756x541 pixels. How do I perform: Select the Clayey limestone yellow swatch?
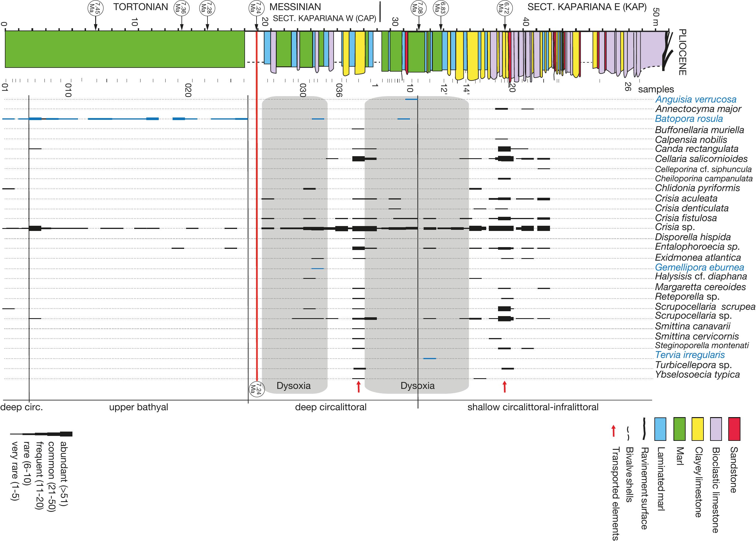[697, 429]
